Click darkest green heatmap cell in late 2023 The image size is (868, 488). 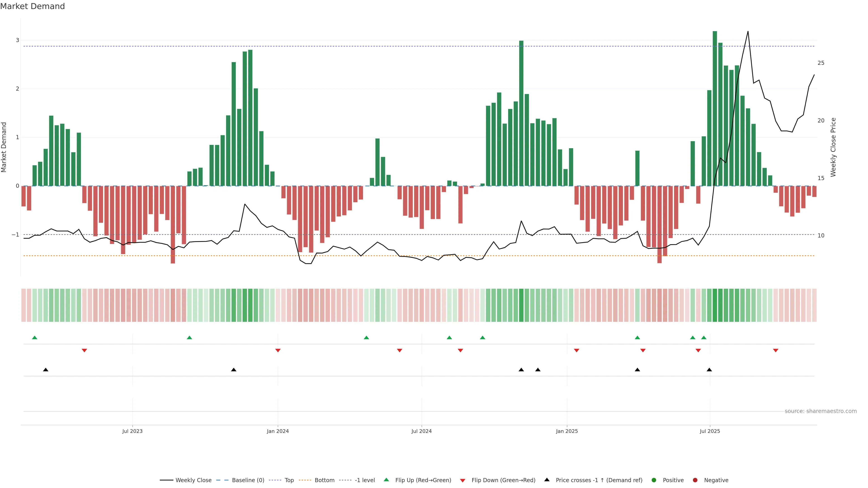tap(250, 305)
